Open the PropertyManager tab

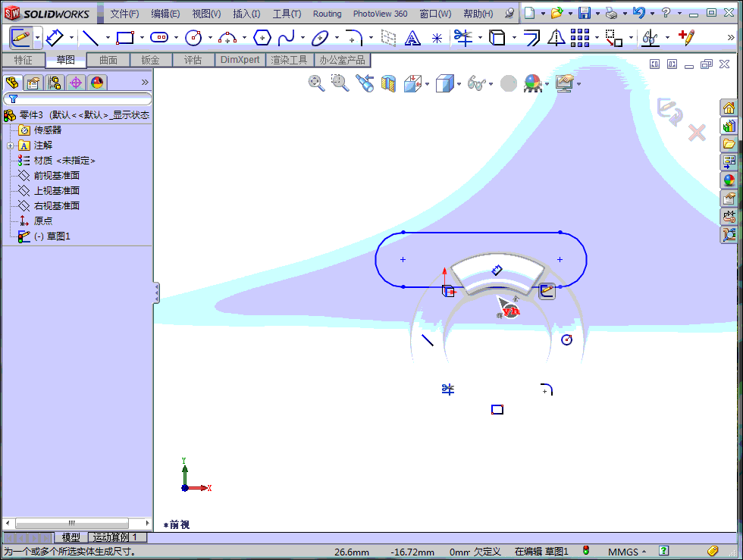(33, 83)
